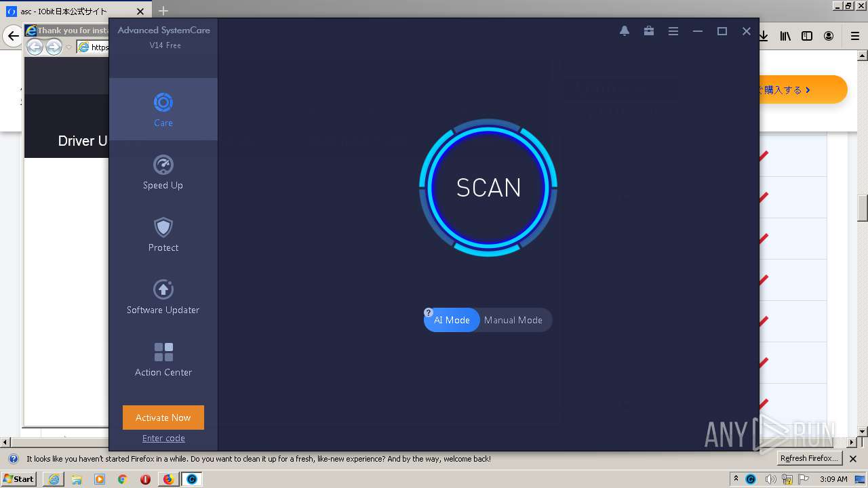This screenshot has width=868, height=488.
Task: Open the Protect section
Action: (x=163, y=235)
